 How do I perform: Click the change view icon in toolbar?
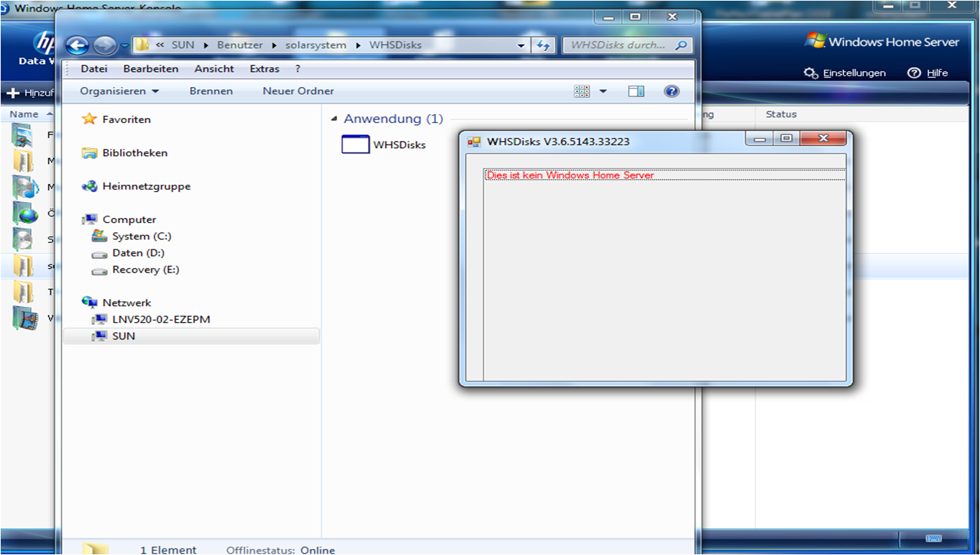pos(582,91)
